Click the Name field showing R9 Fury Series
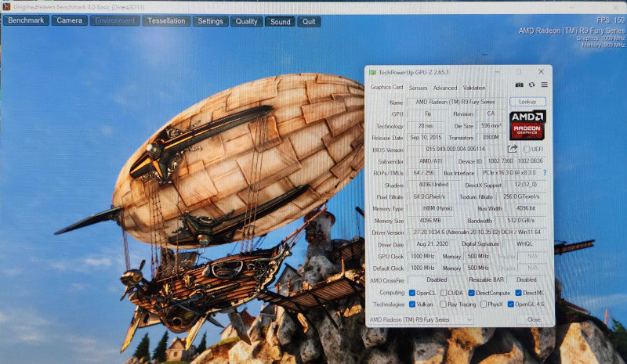Screen dimensions: 627x364 coord(455,102)
